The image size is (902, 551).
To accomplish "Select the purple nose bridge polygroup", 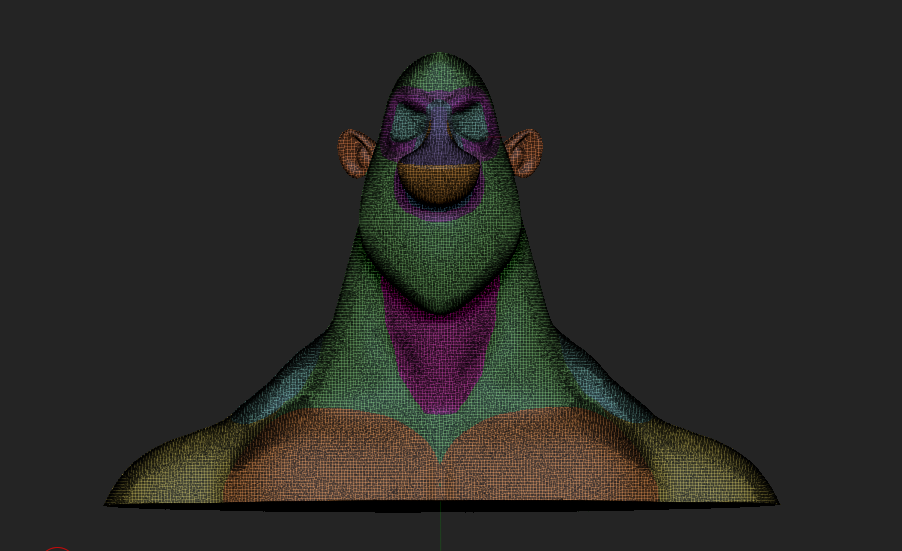I will 439,135.
